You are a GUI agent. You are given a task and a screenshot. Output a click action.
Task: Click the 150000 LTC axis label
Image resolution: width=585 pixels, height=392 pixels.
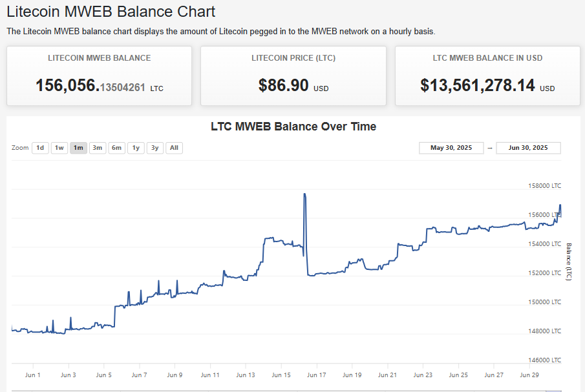click(544, 302)
